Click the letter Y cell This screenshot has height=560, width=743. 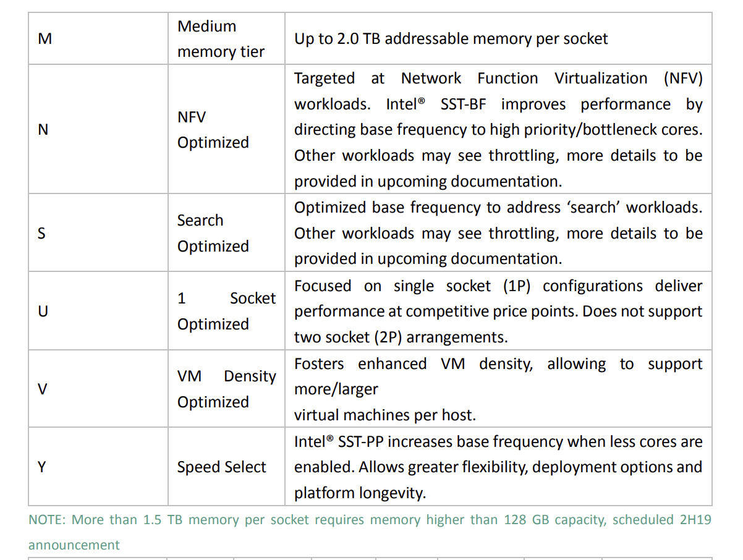click(x=41, y=467)
